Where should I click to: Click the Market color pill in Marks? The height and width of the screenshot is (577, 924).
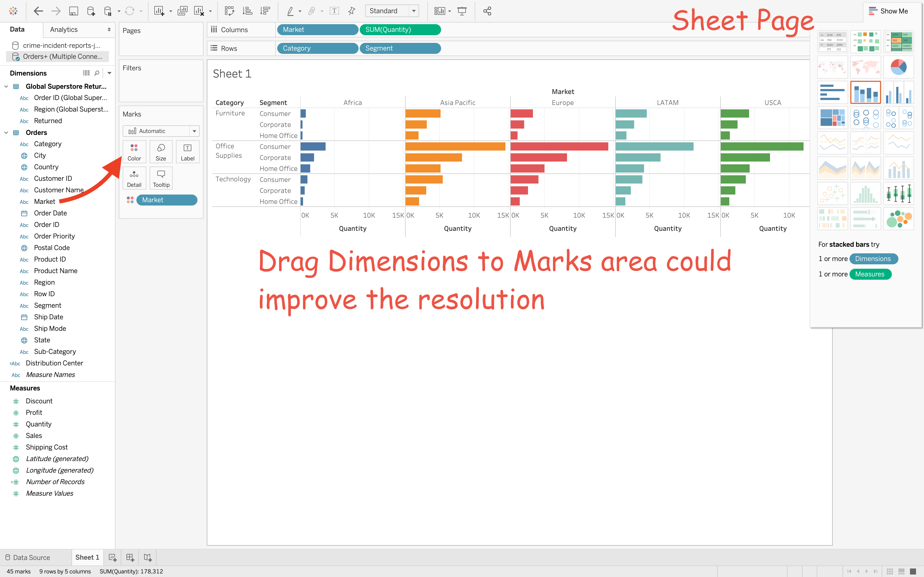(x=167, y=200)
